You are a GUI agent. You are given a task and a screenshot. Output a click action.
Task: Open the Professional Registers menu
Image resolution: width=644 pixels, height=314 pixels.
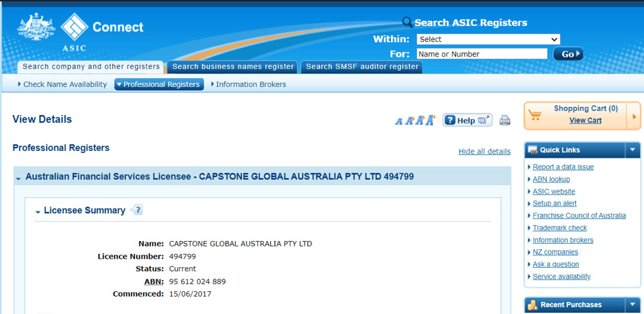point(159,85)
